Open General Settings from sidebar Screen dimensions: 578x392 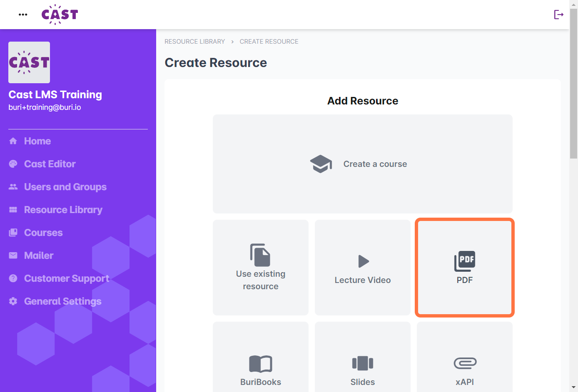(63, 301)
